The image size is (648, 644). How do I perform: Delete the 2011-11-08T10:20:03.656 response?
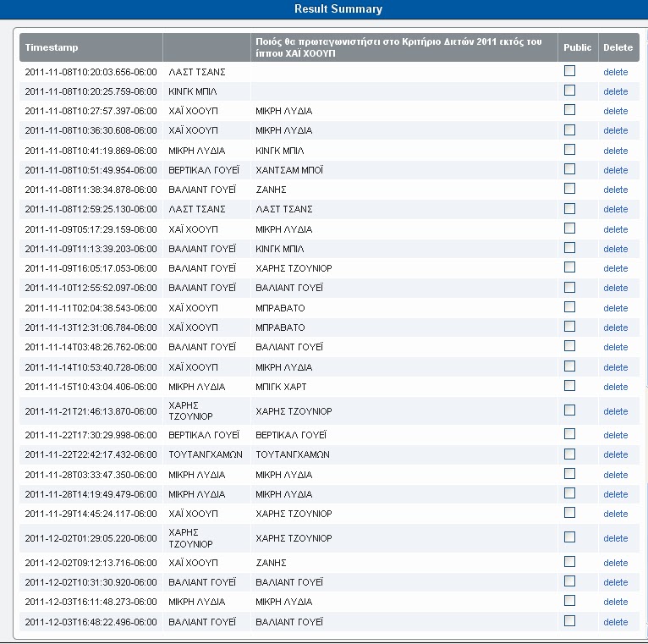click(615, 72)
